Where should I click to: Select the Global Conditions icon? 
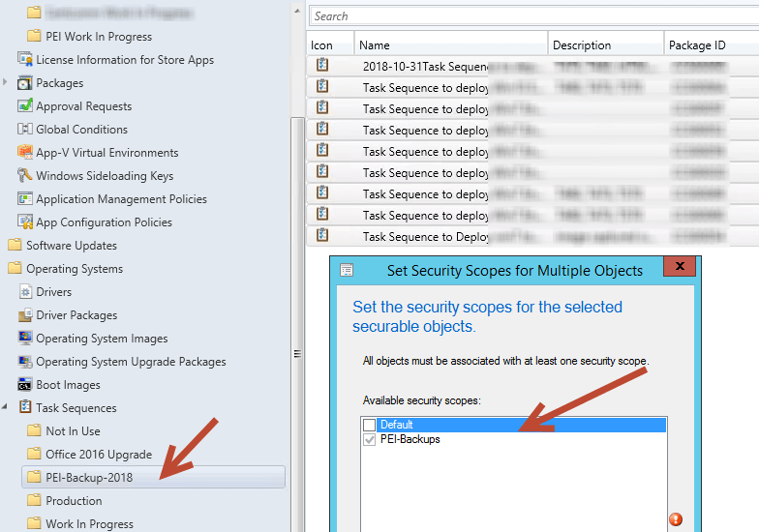click(x=25, y=129)
